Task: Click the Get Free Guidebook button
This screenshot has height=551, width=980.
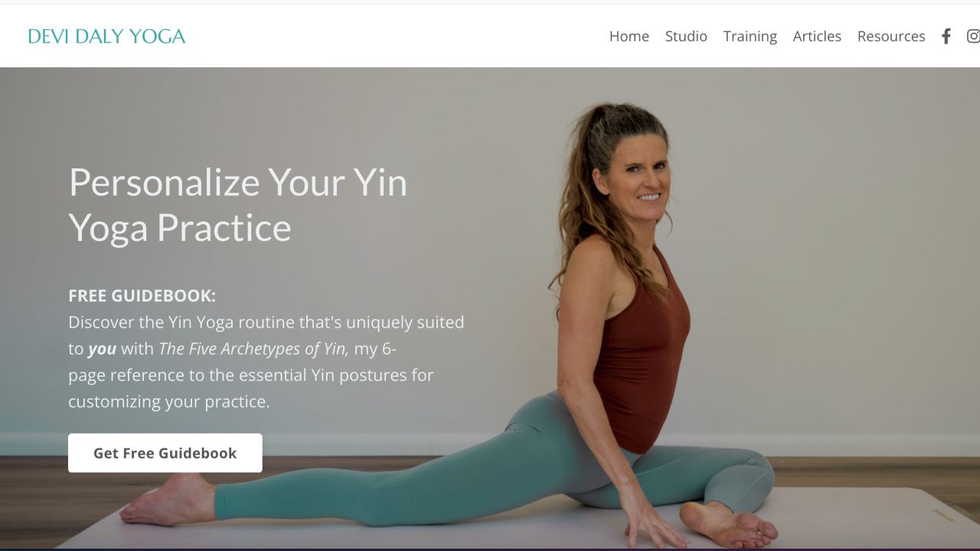Action: tap(165, 453)
